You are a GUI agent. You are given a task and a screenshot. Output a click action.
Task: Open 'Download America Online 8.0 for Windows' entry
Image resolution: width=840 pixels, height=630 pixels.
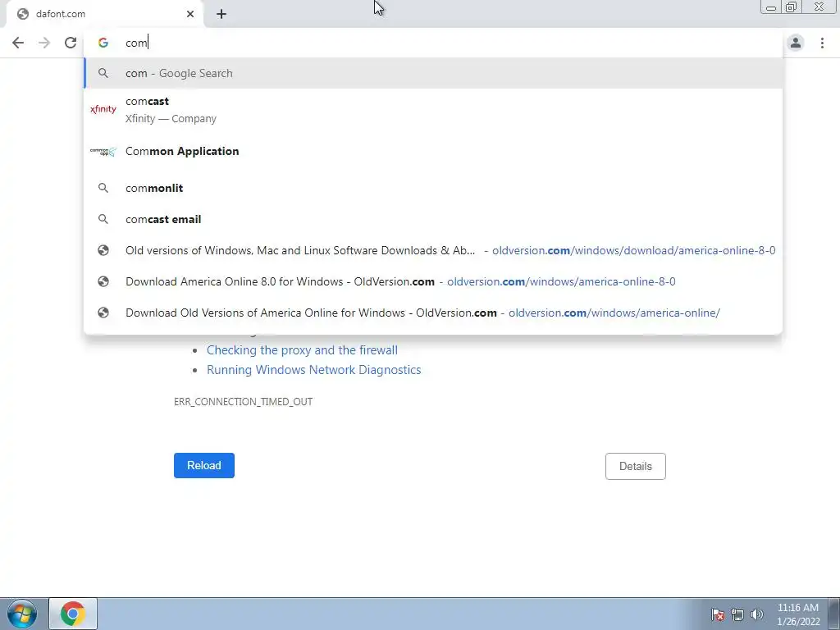pyautogui.click(x=433, y=281)
